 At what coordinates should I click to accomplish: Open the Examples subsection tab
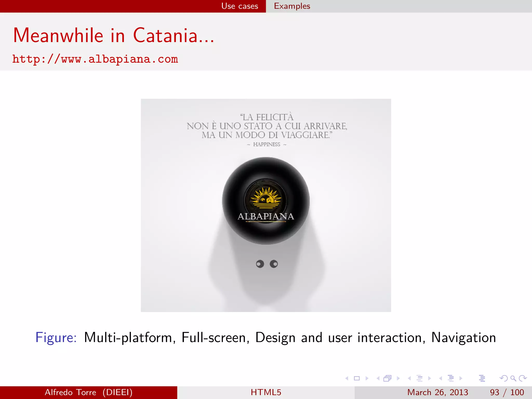[x=292, y=6]
